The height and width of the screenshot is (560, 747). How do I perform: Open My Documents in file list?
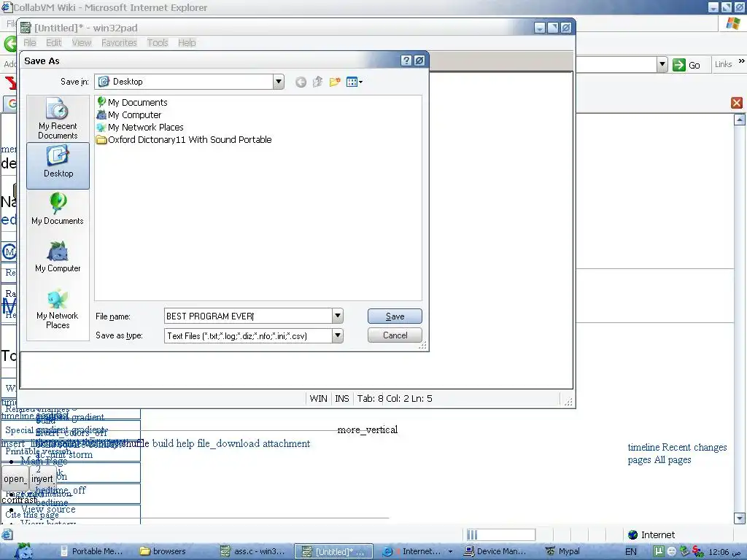132,102
